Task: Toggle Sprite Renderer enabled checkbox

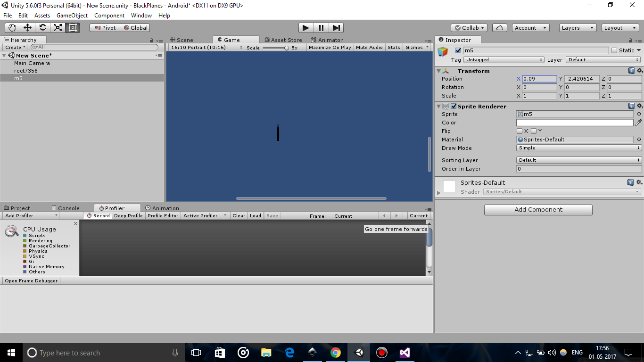Action: point(454,106)
